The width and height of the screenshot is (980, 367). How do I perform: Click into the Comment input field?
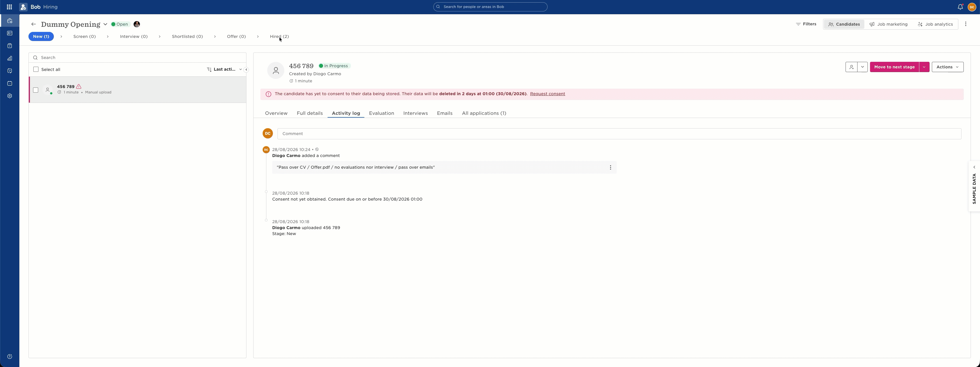[x=619, y=133]
